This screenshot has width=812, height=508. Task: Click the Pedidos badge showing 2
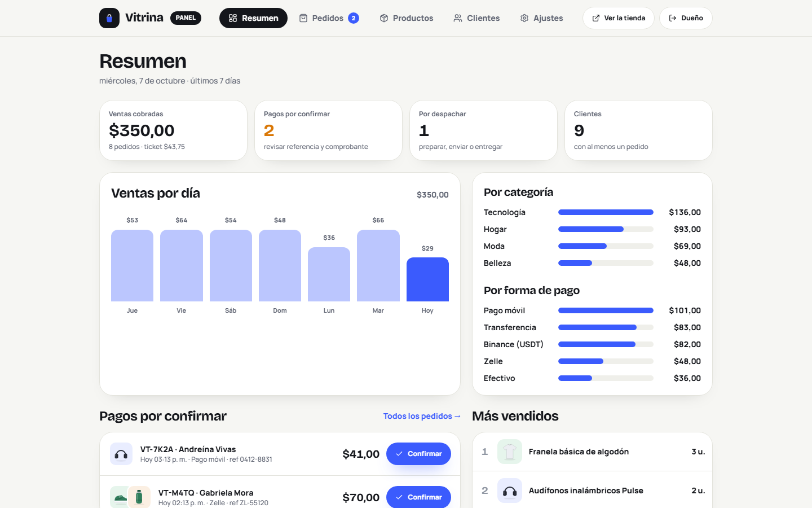point(354,18)
